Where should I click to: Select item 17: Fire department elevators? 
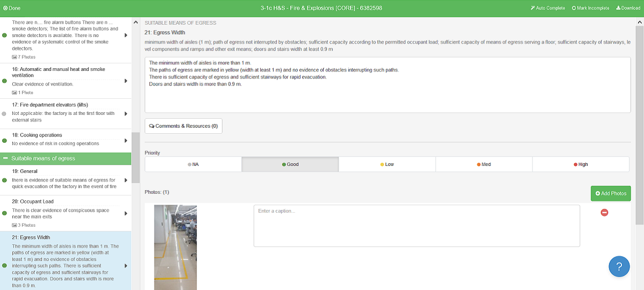click(x=63, y=113)
